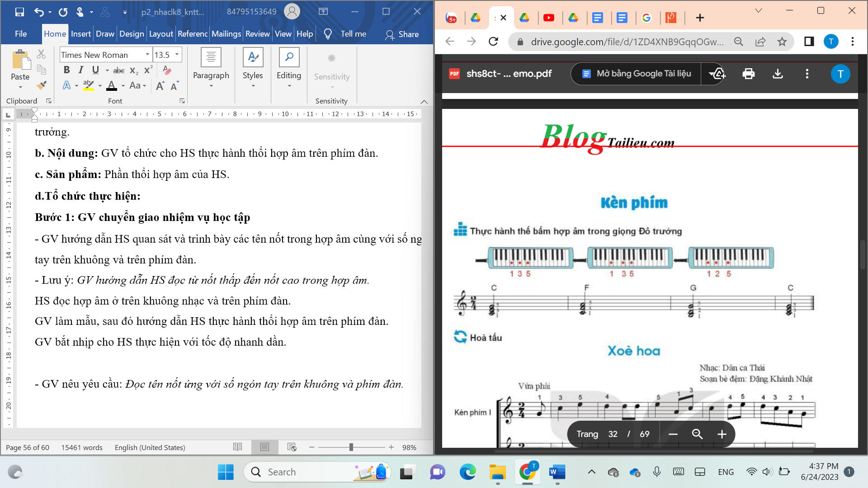This screenshot has height=488, width=868.
Task: Click the Share button in Word
Action: 402,34
